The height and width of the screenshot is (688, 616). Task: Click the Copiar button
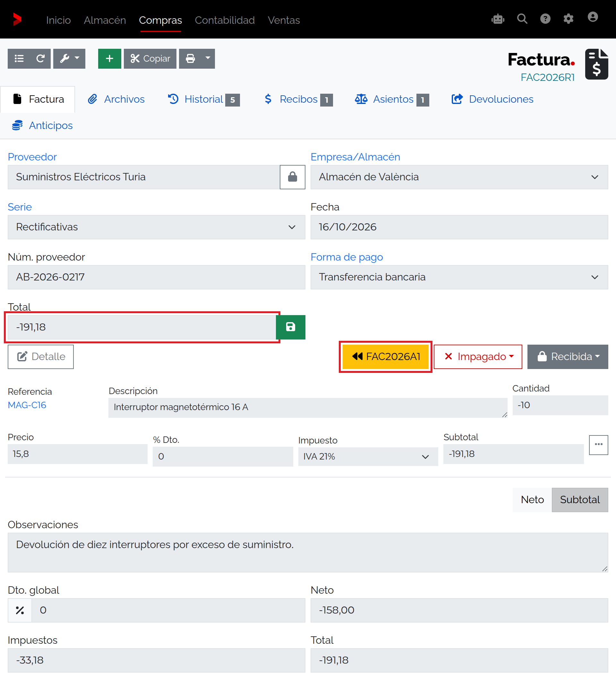click(150, 59)
